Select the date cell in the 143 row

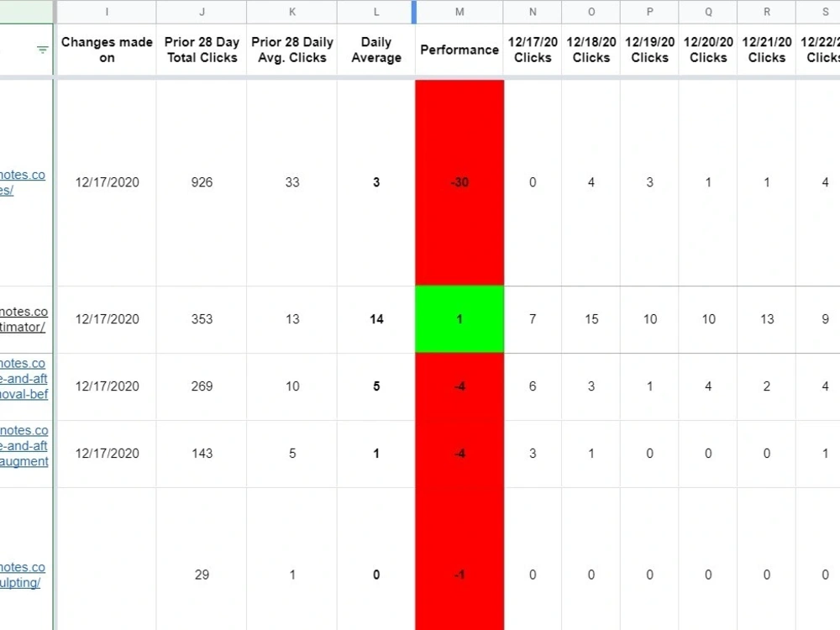pos(107,454)
